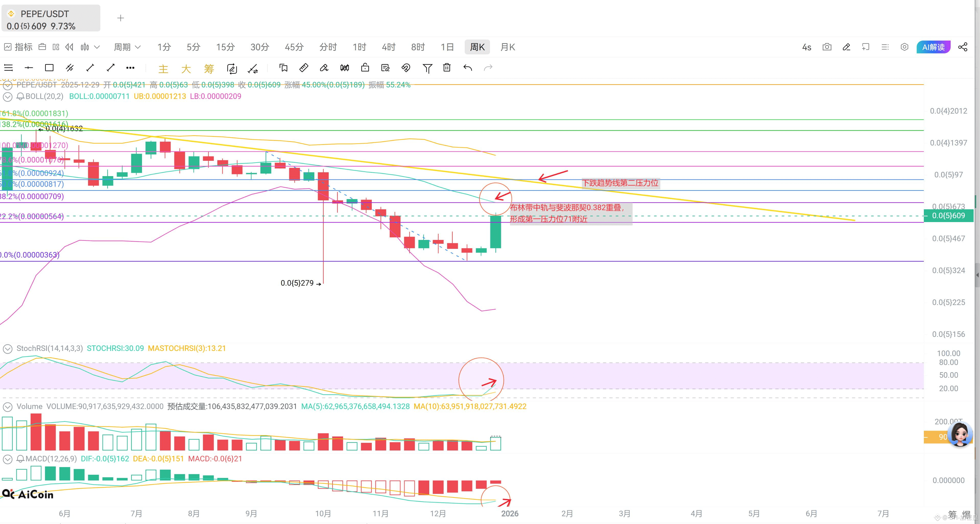Open the 周期 period dropdown

(127, 47)
